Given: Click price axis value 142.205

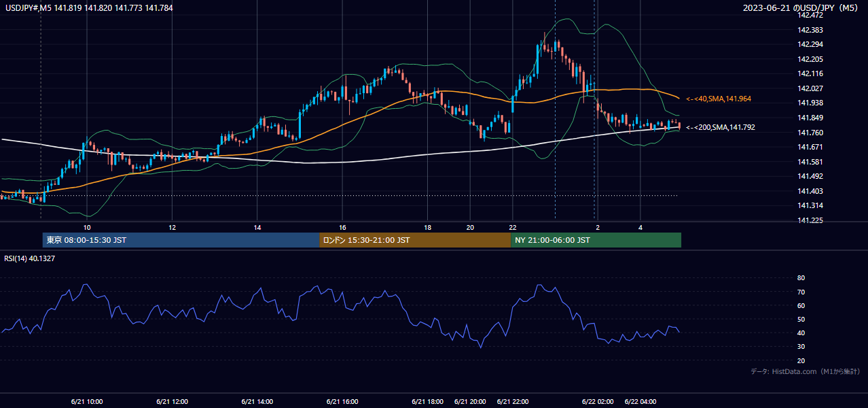Looking at the screenshot, I should tap(810, 59).
